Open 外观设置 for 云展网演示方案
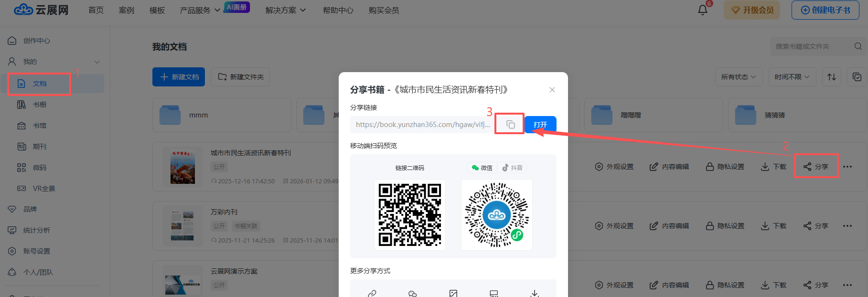Image resolution: width=868 pixels, height=297 pixels. click(x=614, y=285)
